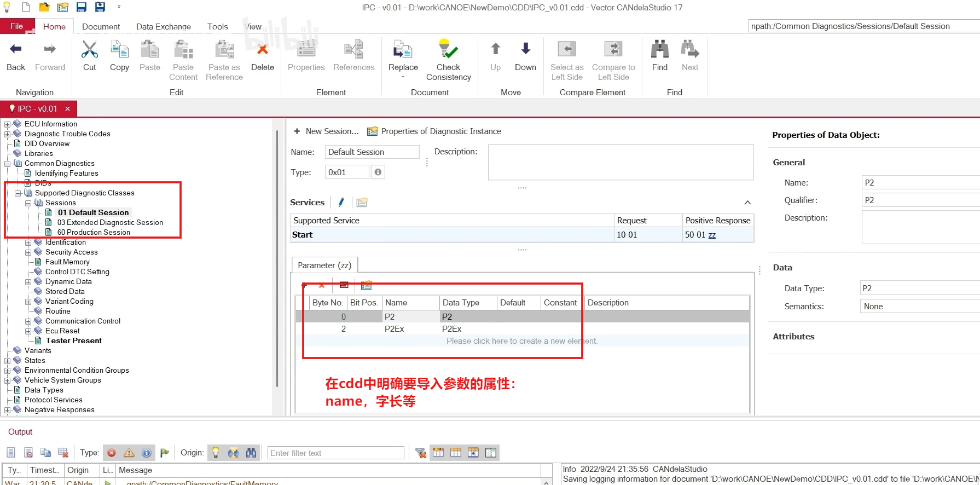Image resolution: width=980 pixels, height=485 pixels.
Task: Select 60 Production Session in tree
Action: (x=94, y=232)
